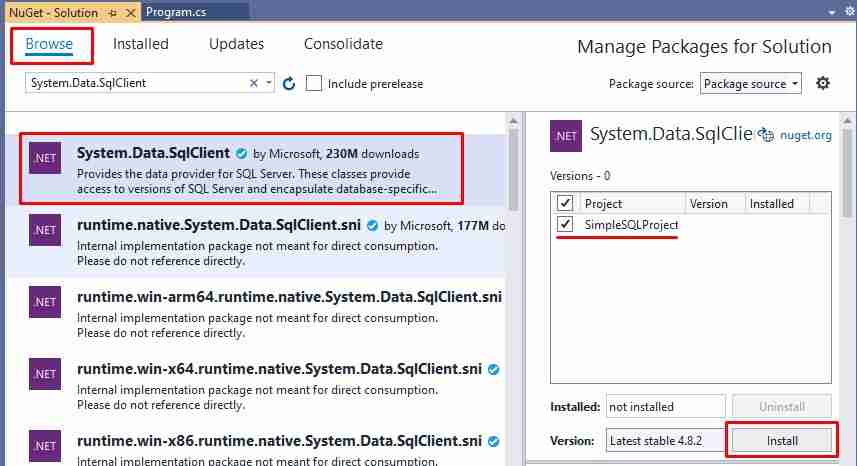Image resolution: width=857 pixels, height=466 pixels.
Task: Select runtime.native.System.Data.SqlClient.sni package
Action: pos(256,241)
